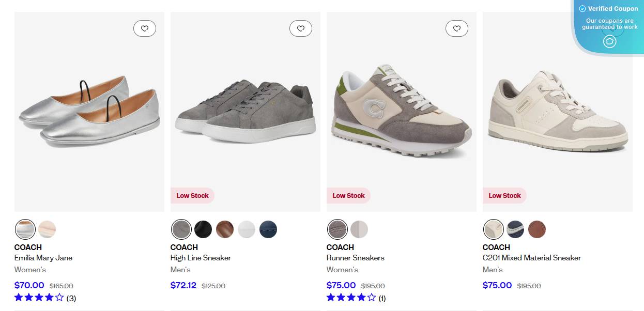
Task: Choose the pink Emilia Mary Jane variant
Action: click(x=47, y=229)
